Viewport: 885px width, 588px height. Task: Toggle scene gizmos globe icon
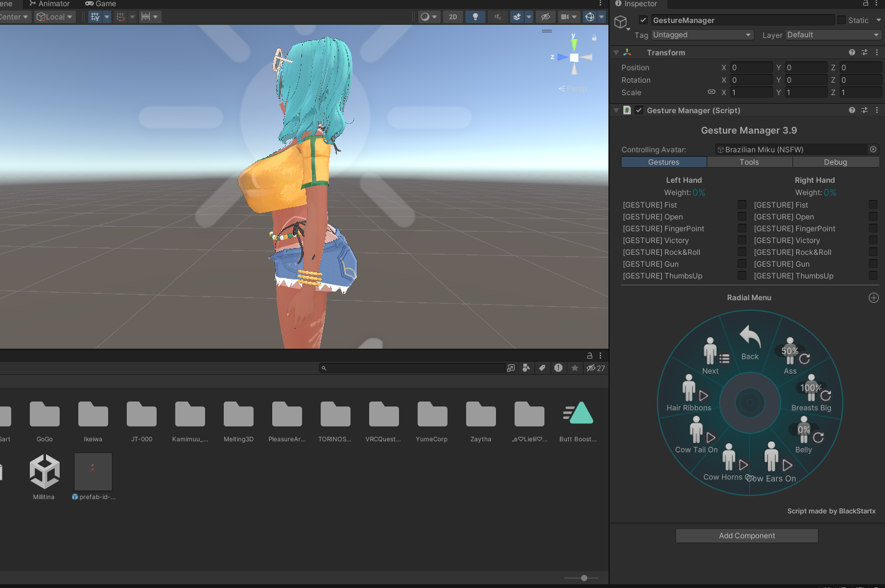[x=590, y=17]
